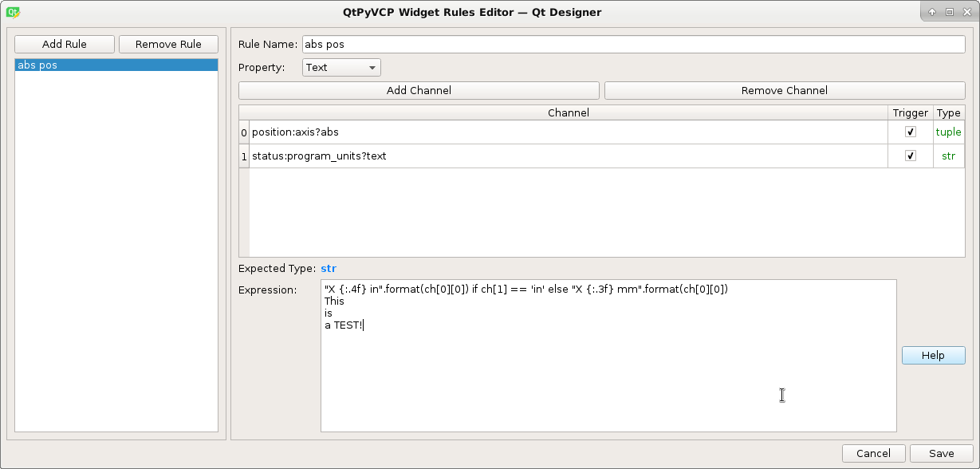This screenshot has height=469, width=980.
Task: Toggle Trigger checkbox for position:axis?abs
Action: click(911, 132)
